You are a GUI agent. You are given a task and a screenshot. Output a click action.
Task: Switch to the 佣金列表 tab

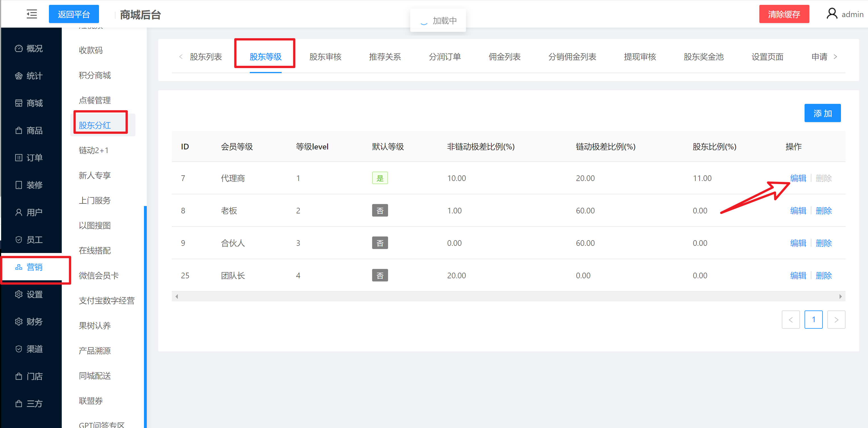tap(505, 57)
